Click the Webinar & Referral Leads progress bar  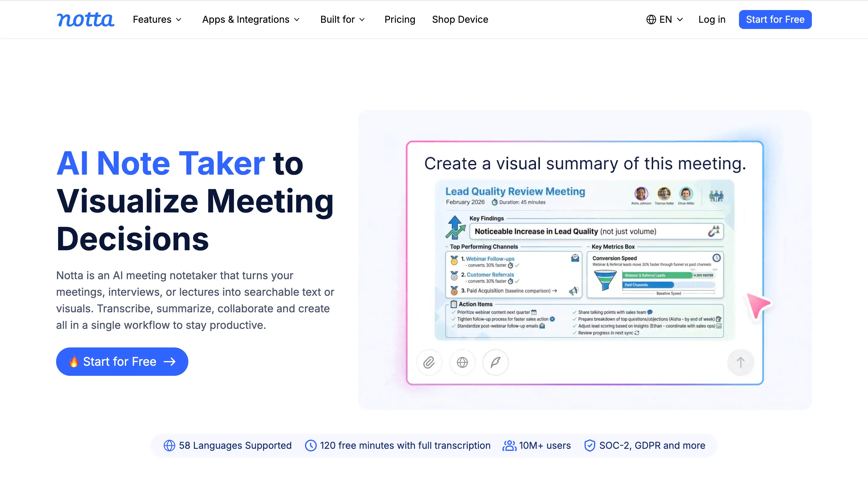click(x=657, y=275)
